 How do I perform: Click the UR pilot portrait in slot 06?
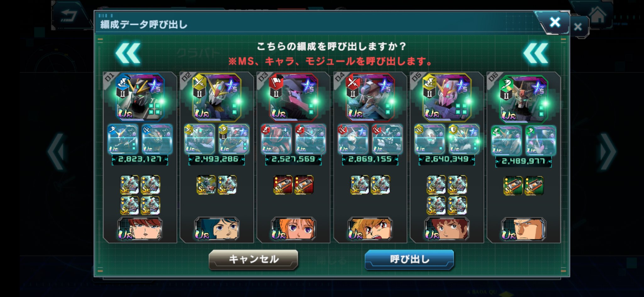coord(524,229)
